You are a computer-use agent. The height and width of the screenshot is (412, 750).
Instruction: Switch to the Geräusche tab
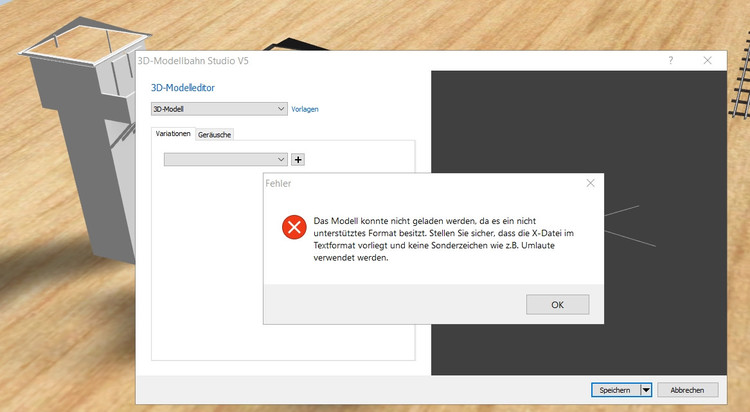[x=215, y=135]
